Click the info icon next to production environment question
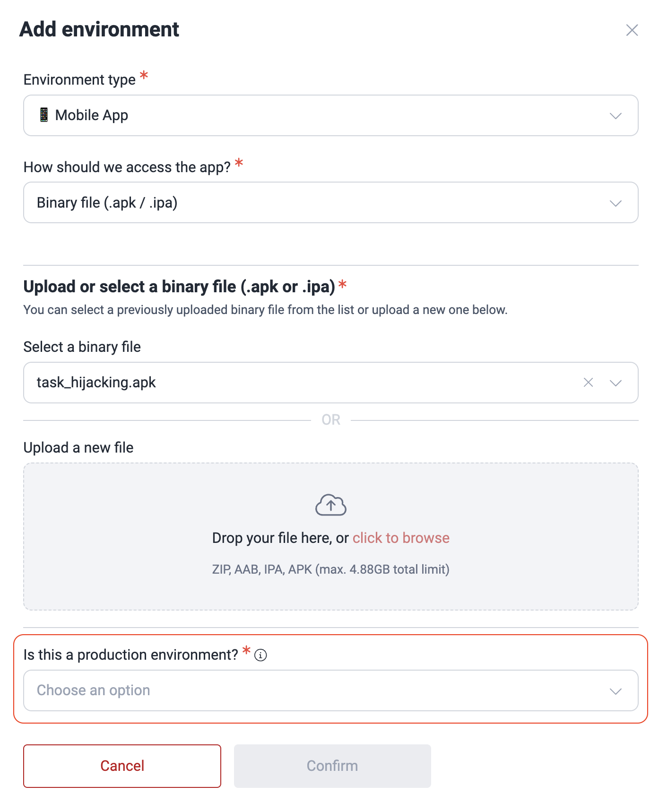The image size is (659, 812). click(260, 655)
